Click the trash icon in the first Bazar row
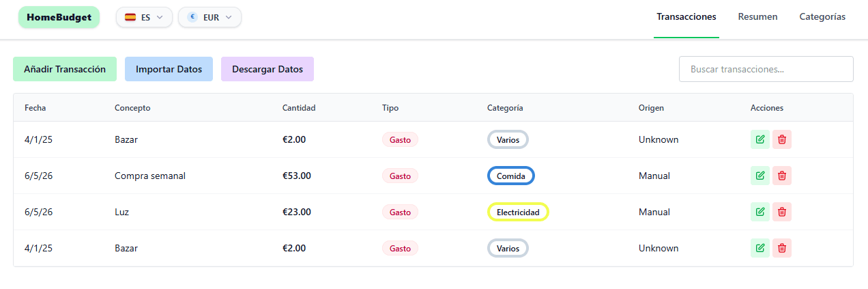 click(782, 139)
